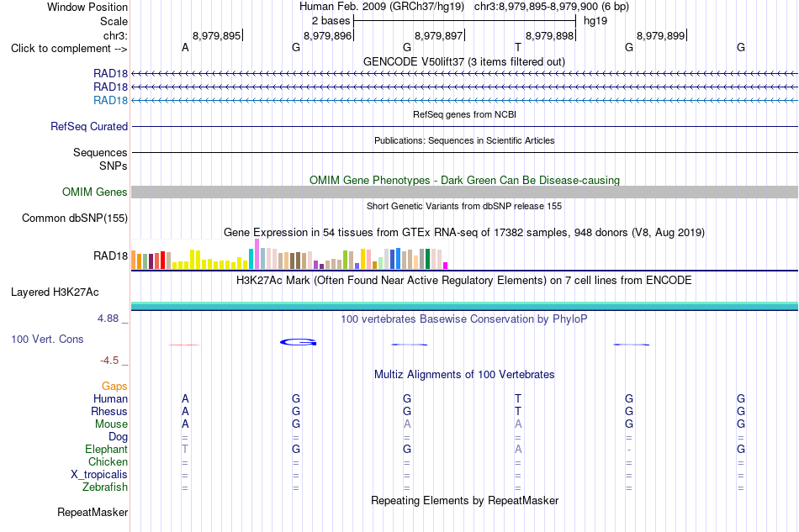Viewport: 799px width, 532px height.
Task: Open the Common dbSNP(155) track label
Action: (74, 218)
